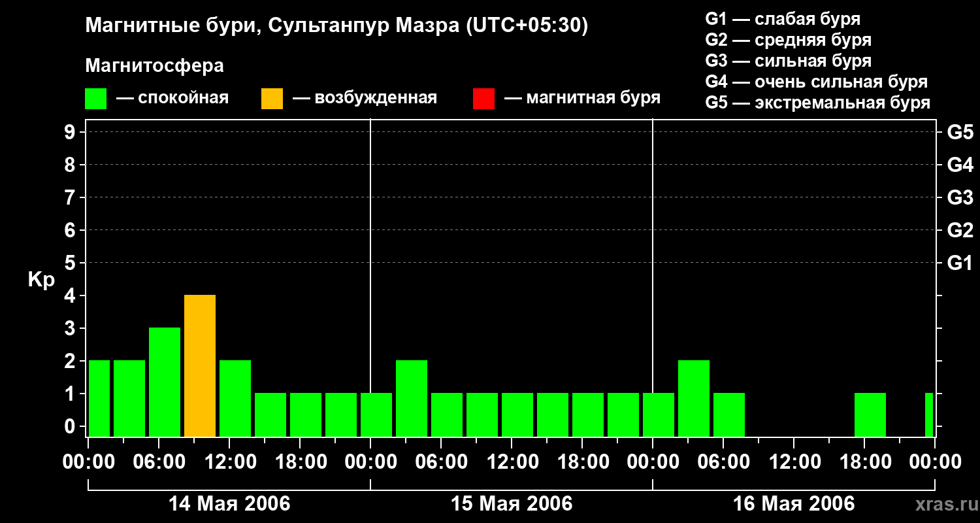Click the red 'магнитная буря' legend swatch
Viewport: 980px width, 523px height.
point(483,99)
